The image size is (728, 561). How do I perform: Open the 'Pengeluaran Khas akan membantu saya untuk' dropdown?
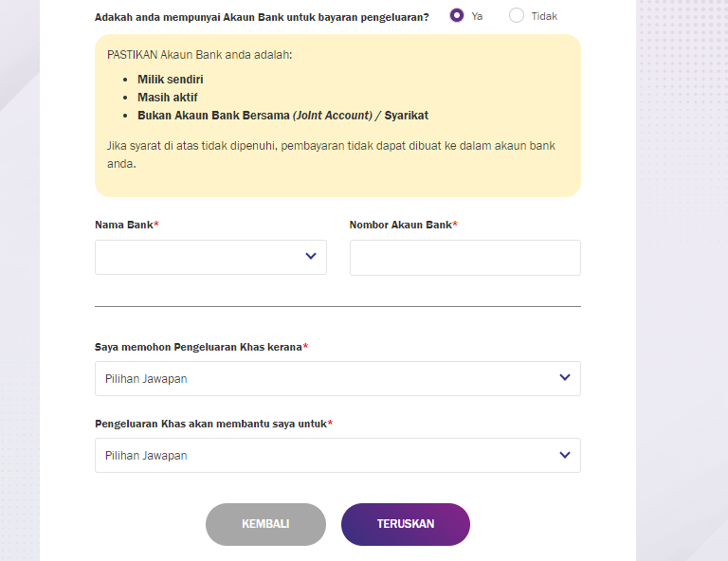[x=337, y=455]
